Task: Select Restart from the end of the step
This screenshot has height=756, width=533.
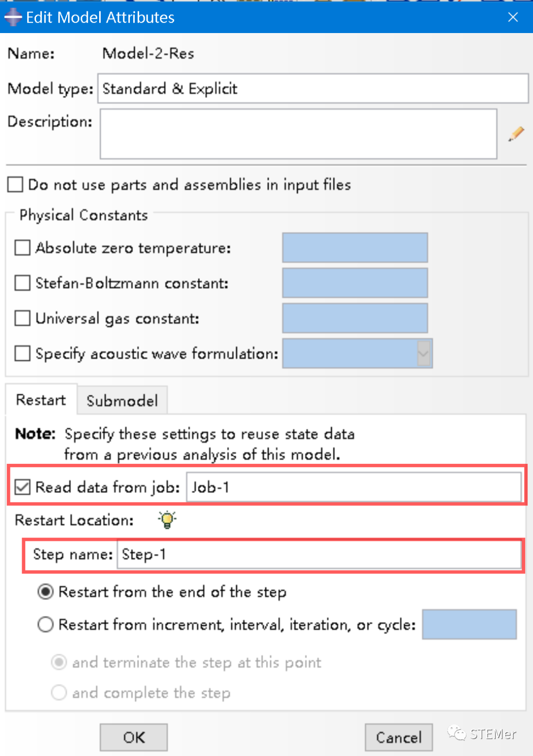Action: 46,592
